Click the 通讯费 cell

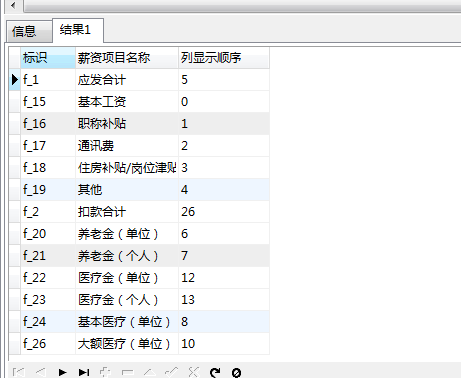pyautogui.click(x=127, y=146)
